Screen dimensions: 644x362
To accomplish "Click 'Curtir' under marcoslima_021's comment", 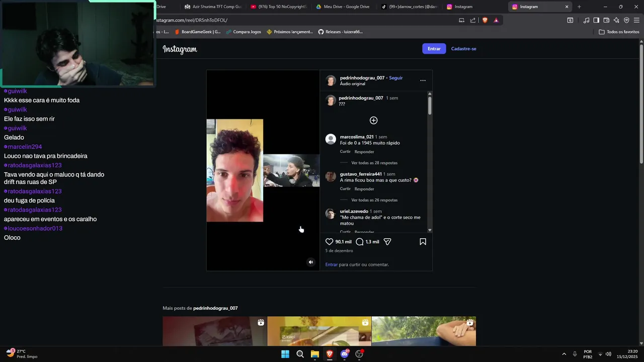I will click(x=345, y=152).
